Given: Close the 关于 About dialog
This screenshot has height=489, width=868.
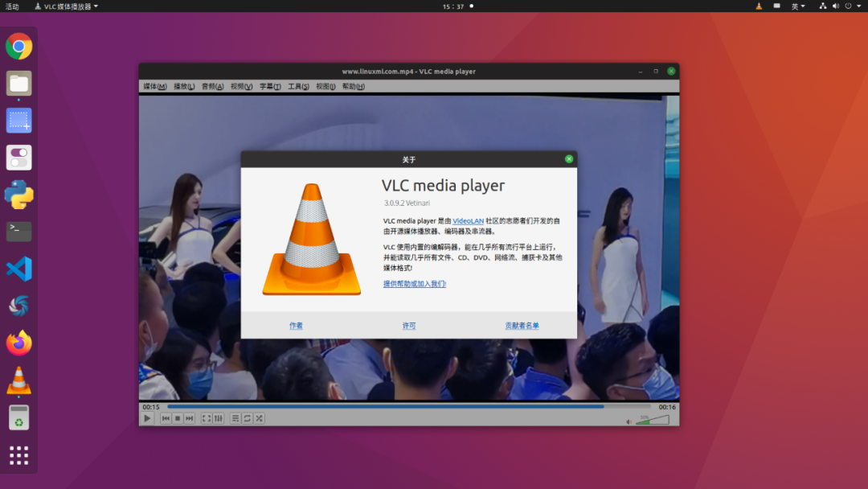Looking at the screenshot, I should point(569,159).
